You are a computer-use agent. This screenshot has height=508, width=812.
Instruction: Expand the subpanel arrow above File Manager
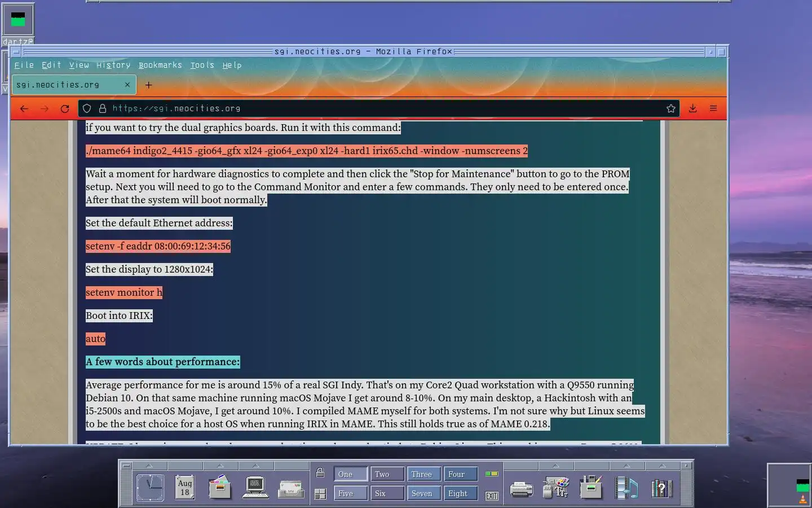[220, 466]
